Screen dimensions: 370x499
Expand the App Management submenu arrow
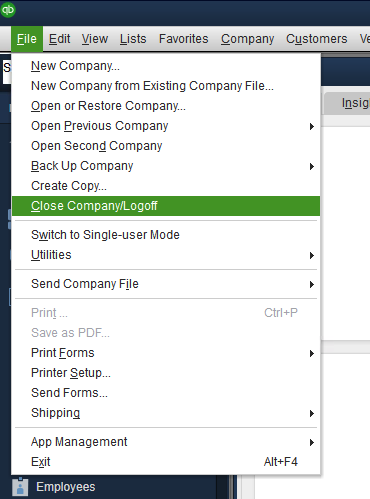click(312, 442)
